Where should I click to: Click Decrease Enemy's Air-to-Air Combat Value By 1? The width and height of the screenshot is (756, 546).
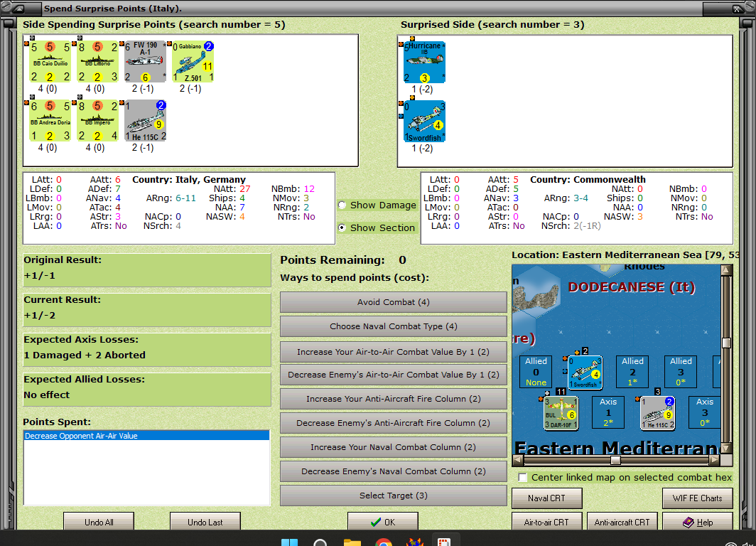pyautogui.click(x=394, y=374)
